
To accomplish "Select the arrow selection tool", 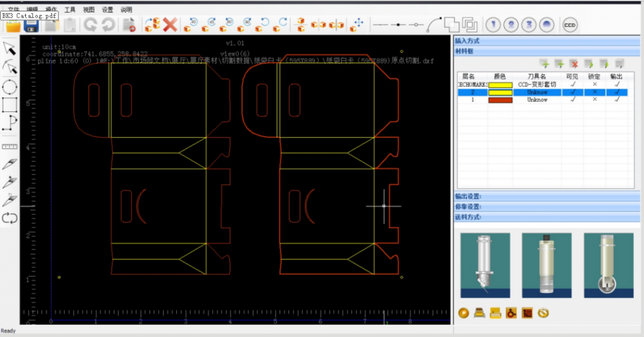I will tap(9, 48).
